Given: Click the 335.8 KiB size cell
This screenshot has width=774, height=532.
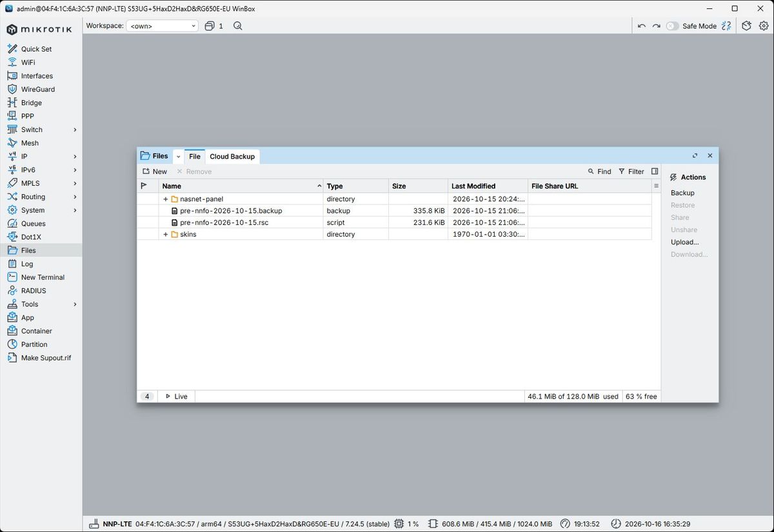Looking at the screenshot, I should pyautogui.click(x=418, y=211).
